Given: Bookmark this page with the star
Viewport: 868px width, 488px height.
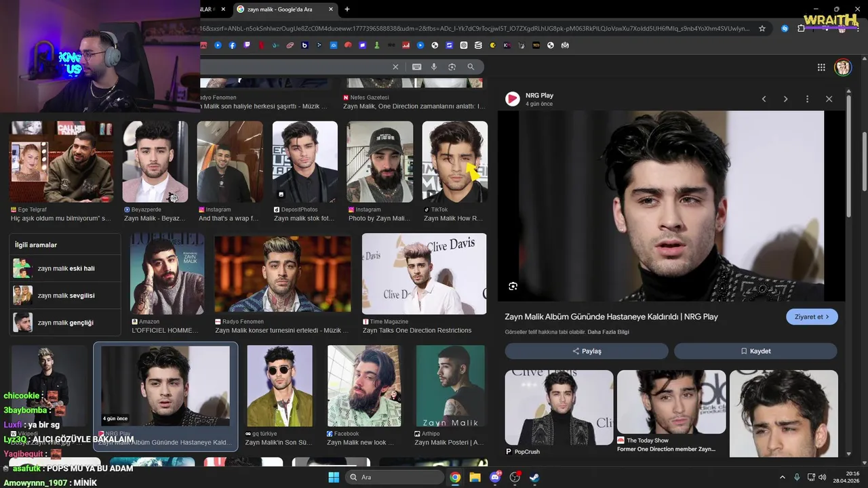Looking at the screenshot, I should click(762, 28).
